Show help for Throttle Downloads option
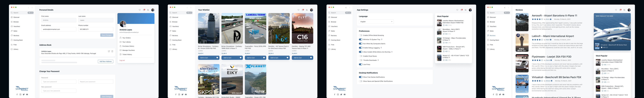The height and width of the screenshot is (98, 644). [x=378, y=60]
